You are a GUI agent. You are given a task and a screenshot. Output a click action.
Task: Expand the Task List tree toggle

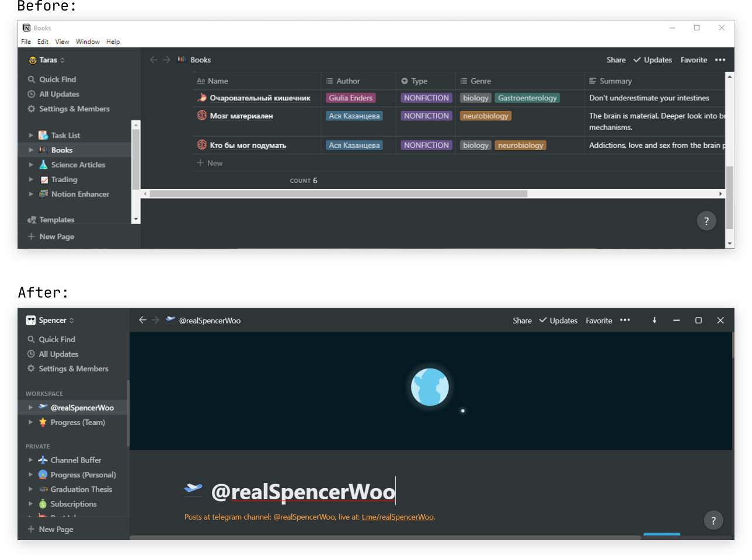point(31,135)
